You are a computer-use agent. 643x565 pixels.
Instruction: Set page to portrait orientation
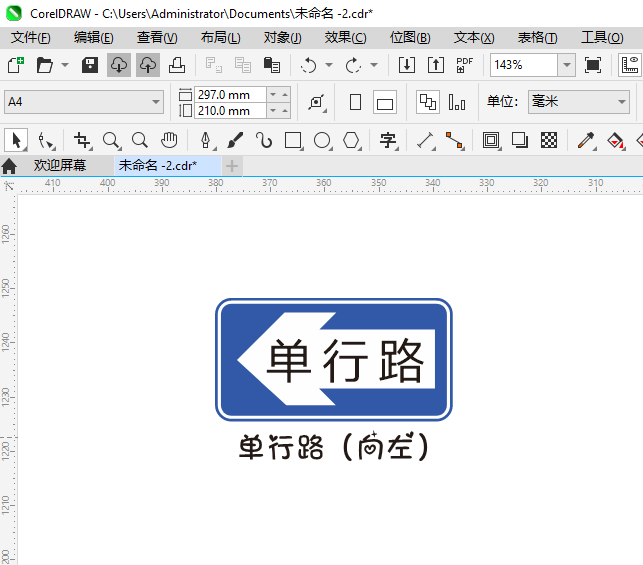click(356, 102)
